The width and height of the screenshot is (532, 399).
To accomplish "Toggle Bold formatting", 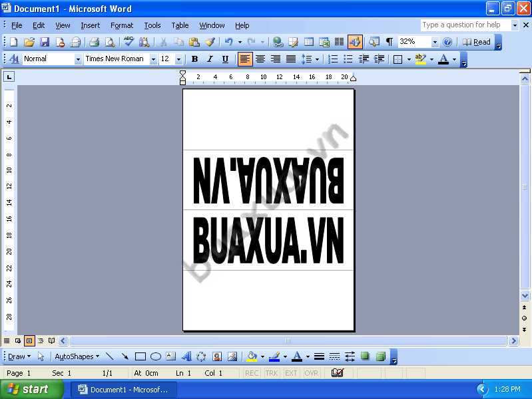I will [x=194, y=59].
